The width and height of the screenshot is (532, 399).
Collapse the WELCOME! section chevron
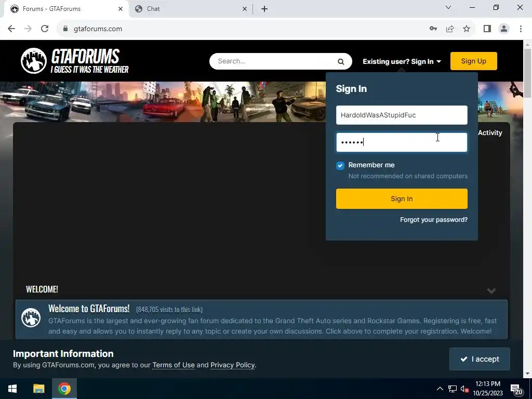pyautogui.click(x=491, y=290)
